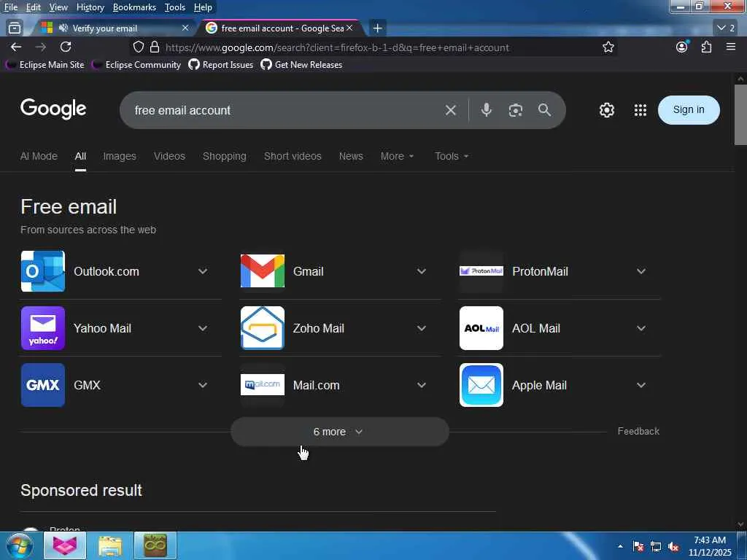The image size is (747, 560).
Task: Click the browser back arrow
Action: (x=16, y=47)
